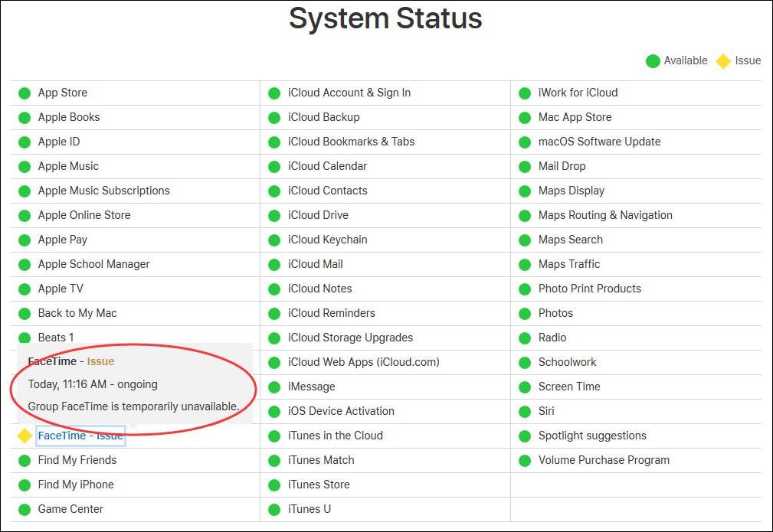773x532 pixels.
Task: Click the yellow Issue legend diamond
Action: point(723,61)
